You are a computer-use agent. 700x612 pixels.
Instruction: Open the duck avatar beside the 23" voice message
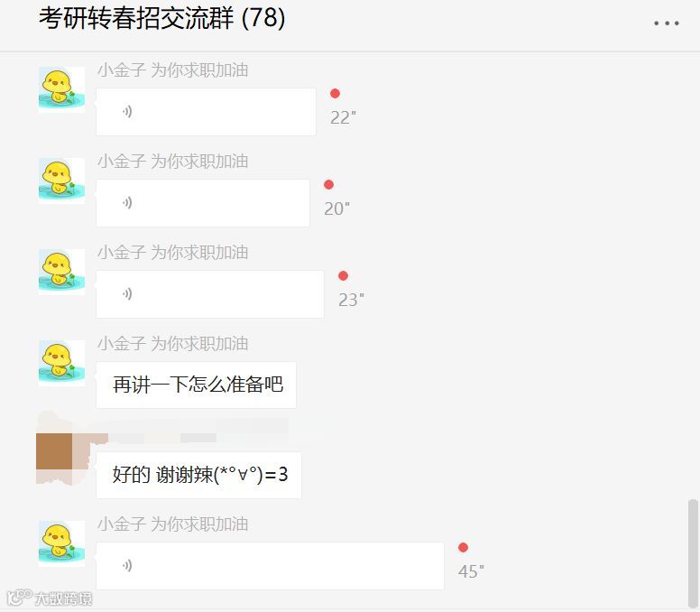coord(61,272)
